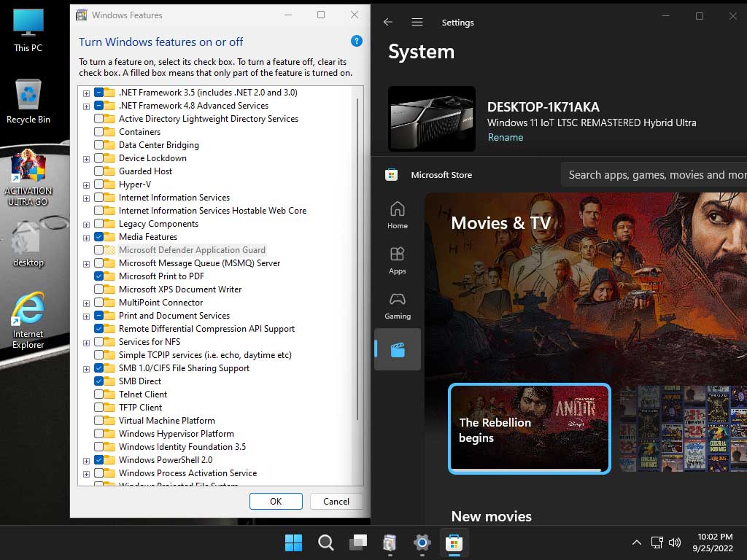Select the TFTP Client row
The height and width of the screenshot is (560, 747).
[x=140, y=407]
